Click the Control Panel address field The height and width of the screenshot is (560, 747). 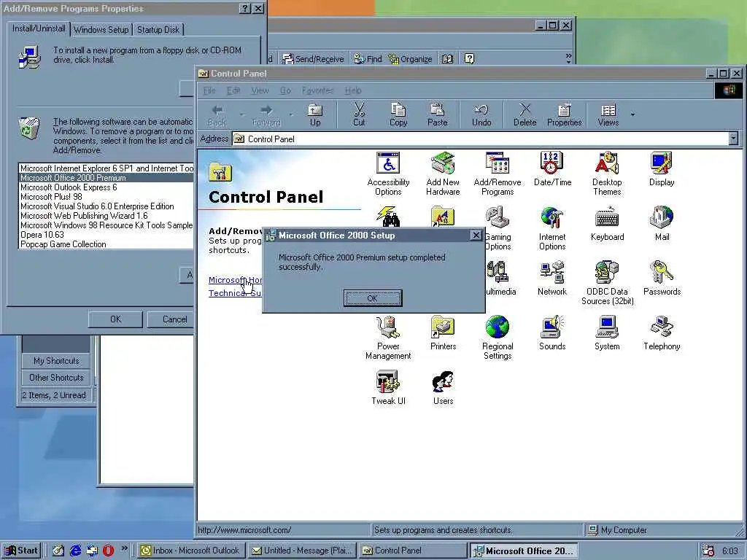[480, 139]
